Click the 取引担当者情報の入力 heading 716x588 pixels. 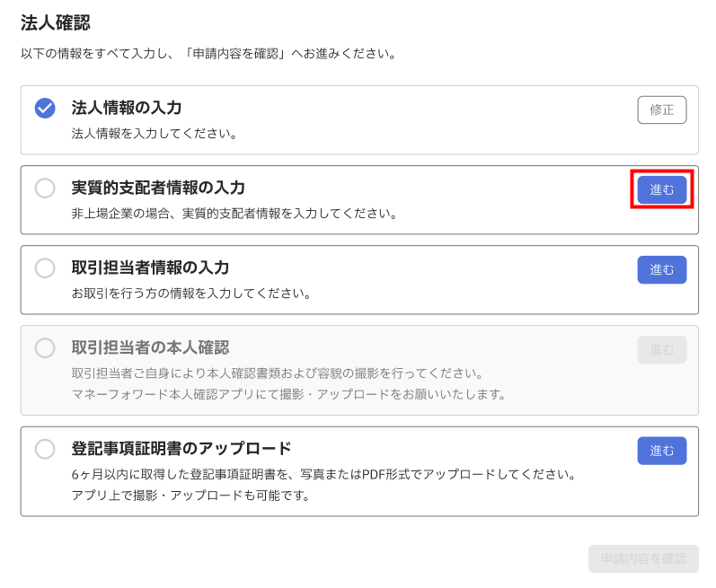(150, 268)
